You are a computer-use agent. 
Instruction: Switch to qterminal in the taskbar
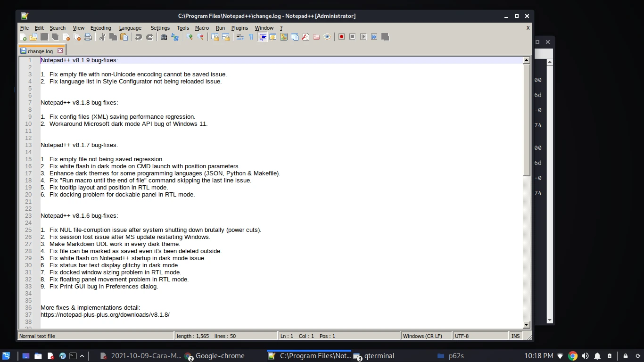(374, 356)
